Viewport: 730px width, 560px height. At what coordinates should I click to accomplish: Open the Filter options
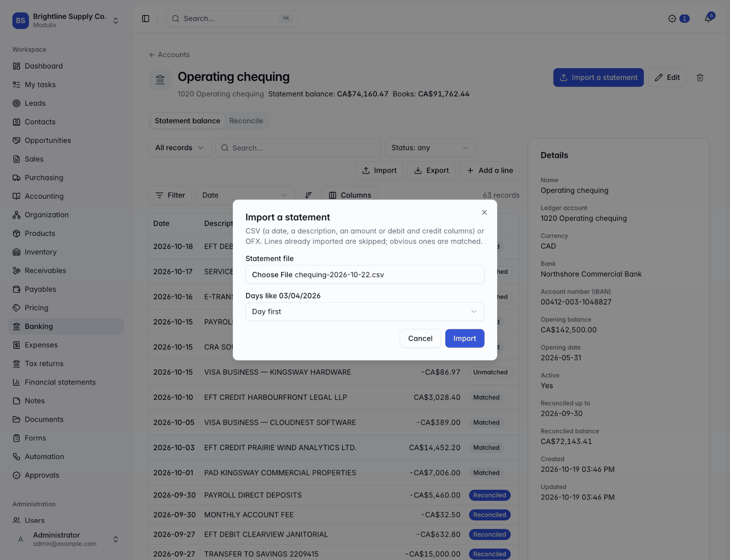point(170,196)
